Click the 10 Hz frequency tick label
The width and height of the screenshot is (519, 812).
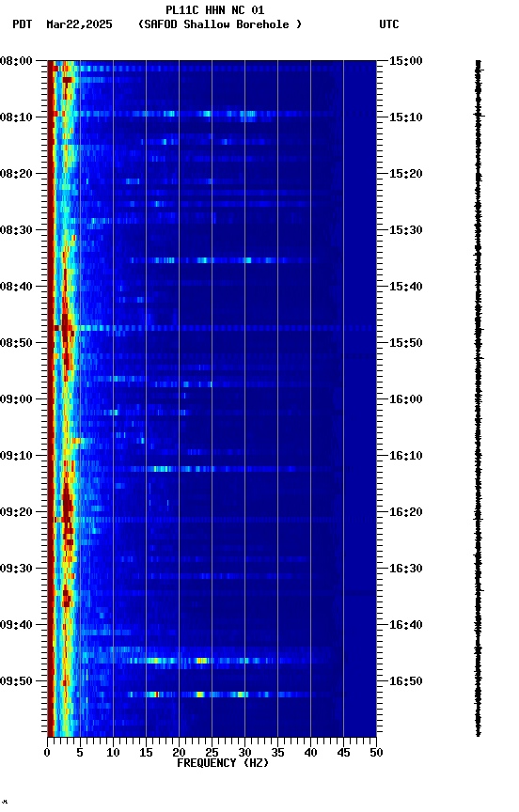point(113,753)
